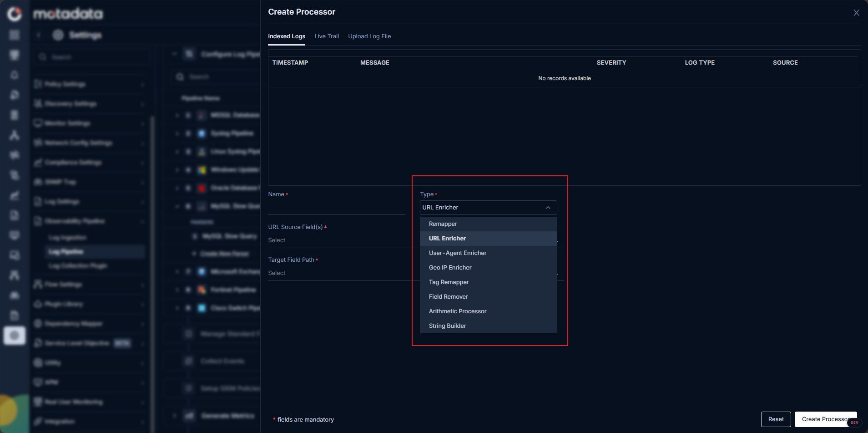This screenshot has height=433, width=868.
Task: Click the Integration icon in sidebar
Action: (38, 421)
